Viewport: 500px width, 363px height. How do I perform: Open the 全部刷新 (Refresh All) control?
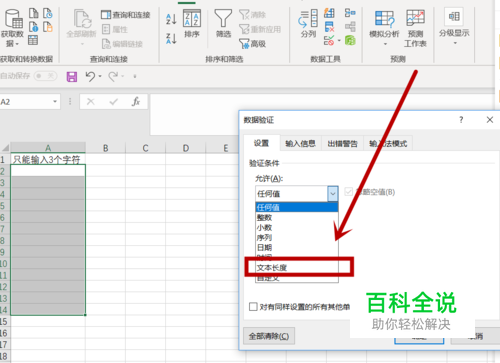click(x=81, y=28)
